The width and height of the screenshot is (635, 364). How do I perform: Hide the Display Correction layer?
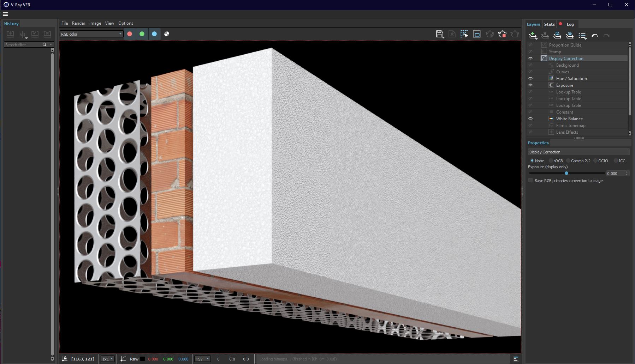530,59
